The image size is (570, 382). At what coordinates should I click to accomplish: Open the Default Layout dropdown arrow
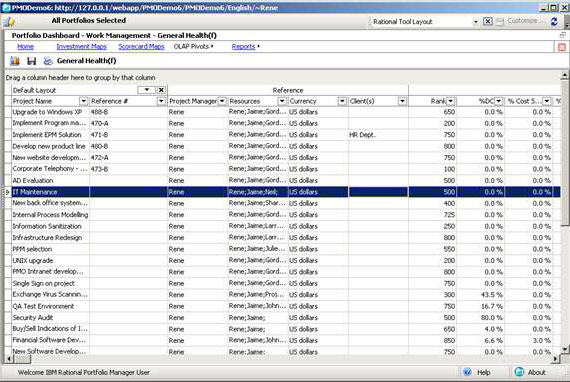(146, 90)
